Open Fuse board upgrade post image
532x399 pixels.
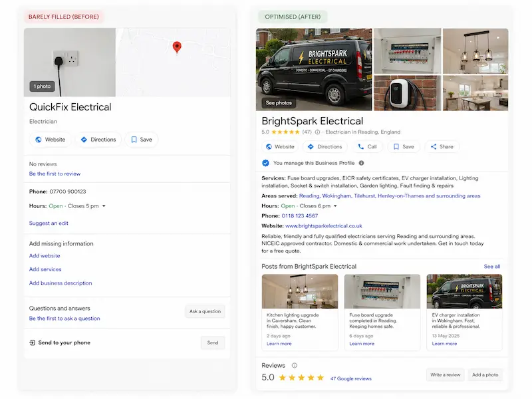pyautogui.click(x=382, y=291)
